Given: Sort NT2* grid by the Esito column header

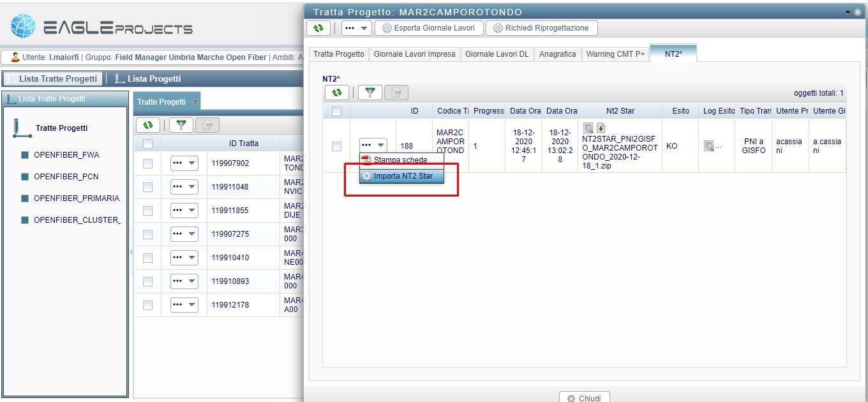Looking at the screenshot, I should (680, 111).
